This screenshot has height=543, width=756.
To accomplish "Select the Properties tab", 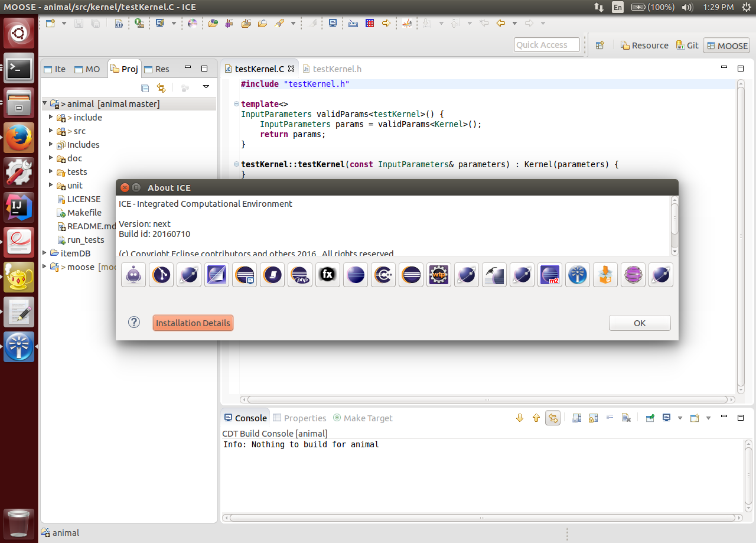I will point(299,418).
